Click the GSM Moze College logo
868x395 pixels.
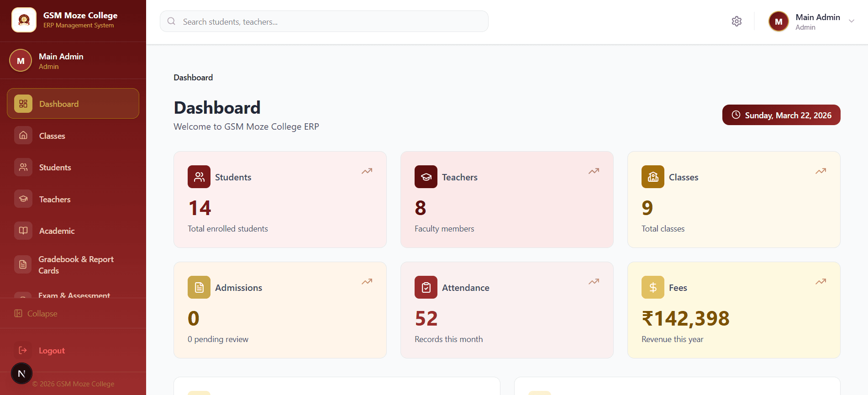tap(24, 20)
